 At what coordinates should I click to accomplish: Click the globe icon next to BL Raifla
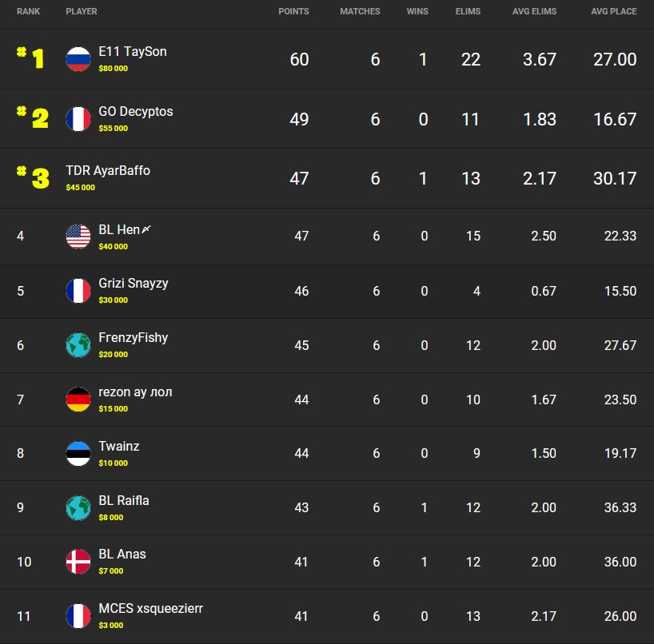pyautogui.click(x=78, y=508)
